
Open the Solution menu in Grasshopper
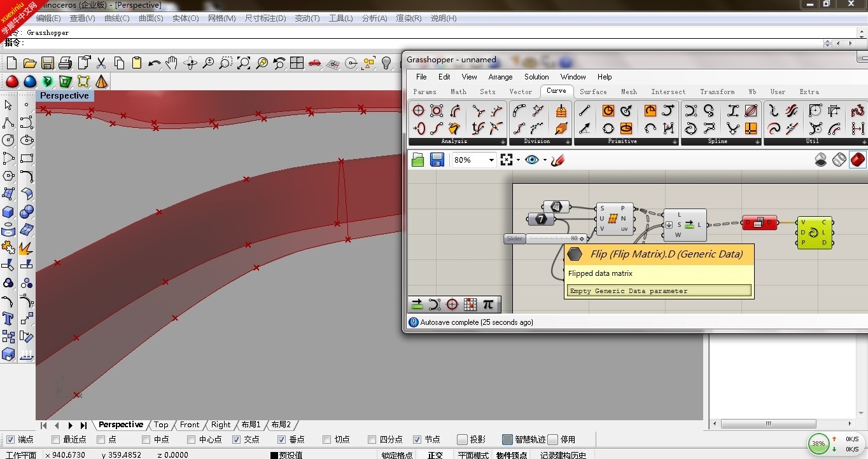[x=536, y=77]
